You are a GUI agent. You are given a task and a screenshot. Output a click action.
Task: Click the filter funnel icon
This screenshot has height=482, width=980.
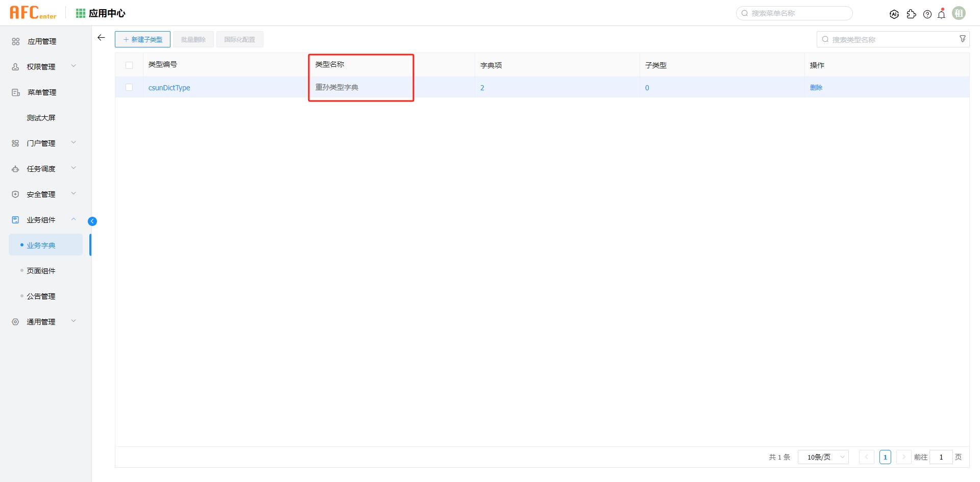(x=962, y=39)
